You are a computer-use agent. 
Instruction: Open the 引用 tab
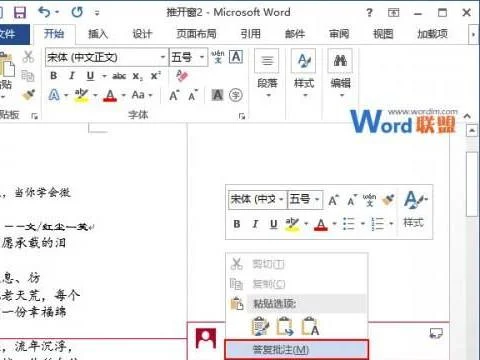(251, 34)
